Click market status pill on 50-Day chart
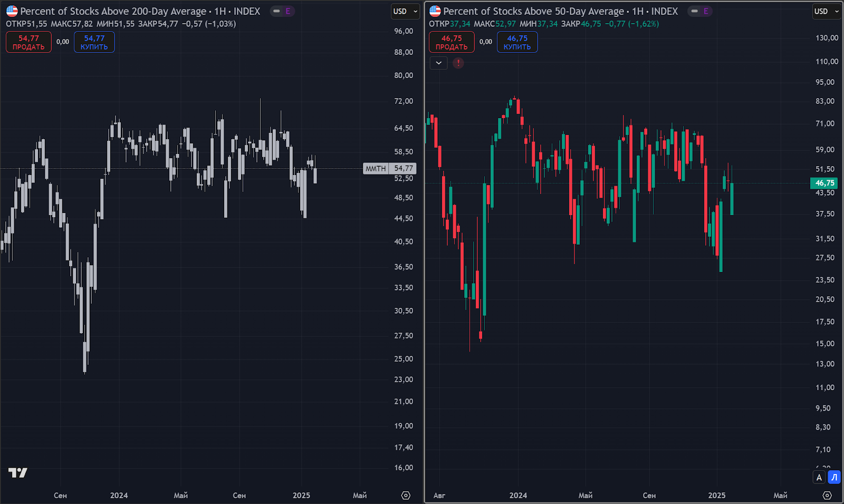 pyautogui.click(x=694, y=11)
